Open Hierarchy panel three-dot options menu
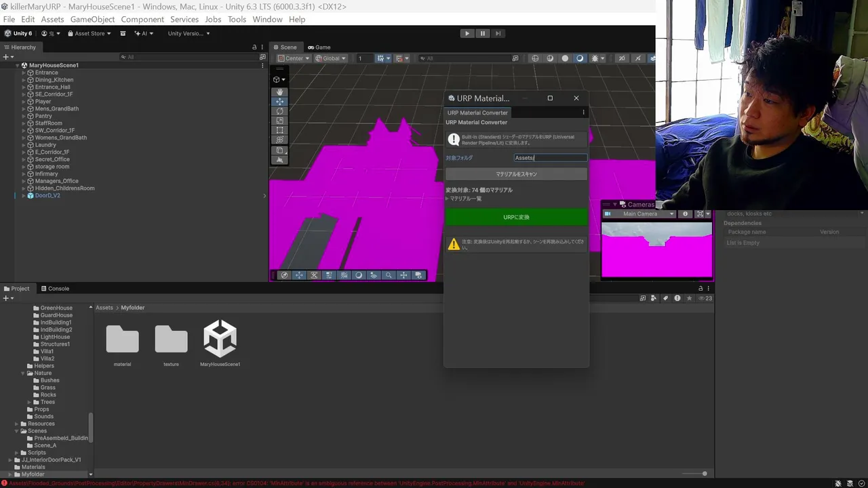Viewport: 868px width, 488px height. coord(263,47)
